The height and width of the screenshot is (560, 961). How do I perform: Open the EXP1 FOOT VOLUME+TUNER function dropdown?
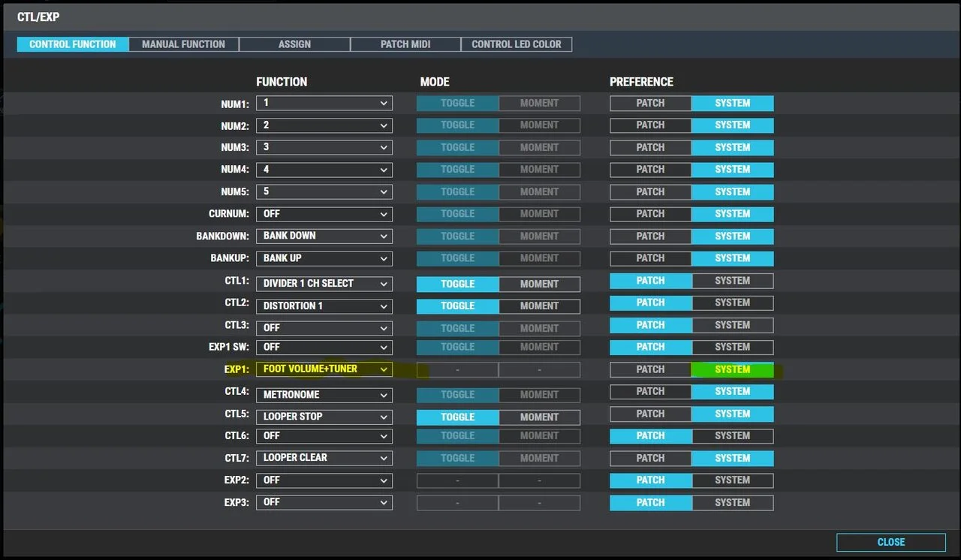[324, 369]
